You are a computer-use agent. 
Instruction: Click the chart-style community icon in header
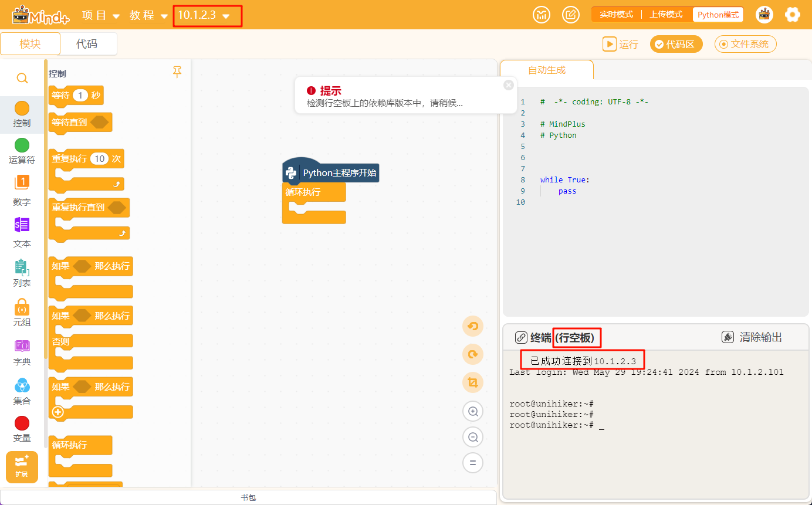[x=542, y=15]
